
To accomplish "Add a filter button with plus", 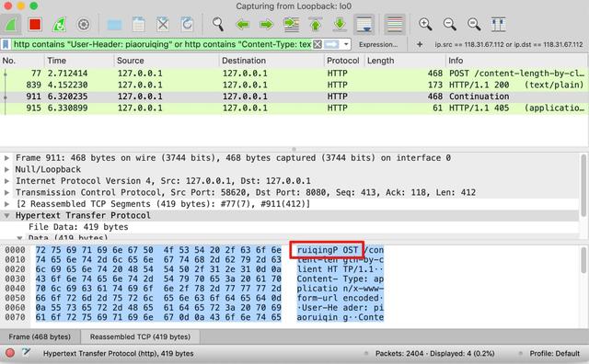I will (420, 45).
